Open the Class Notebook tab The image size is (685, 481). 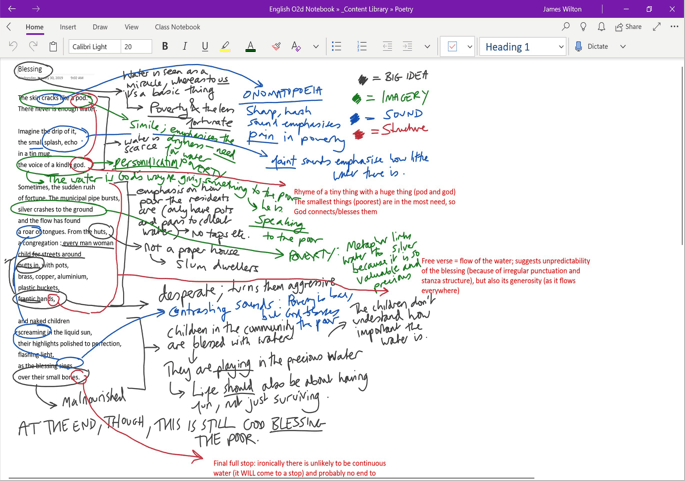[177, 27]
